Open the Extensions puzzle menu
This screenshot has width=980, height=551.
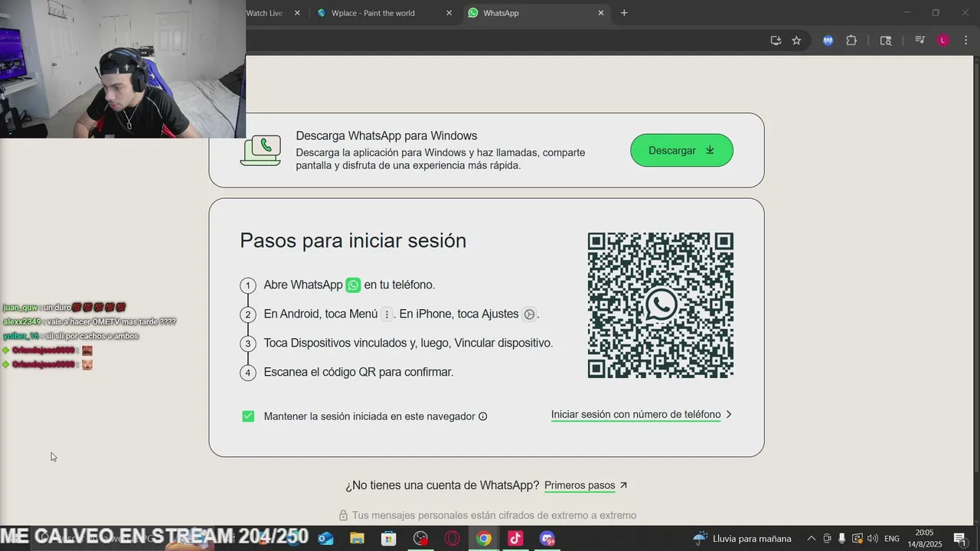[x=851, y=41]
